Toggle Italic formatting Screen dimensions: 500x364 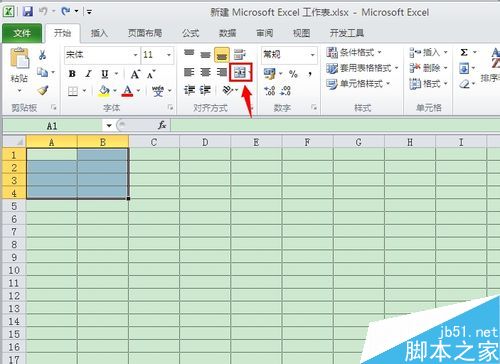tap(88, 74)
